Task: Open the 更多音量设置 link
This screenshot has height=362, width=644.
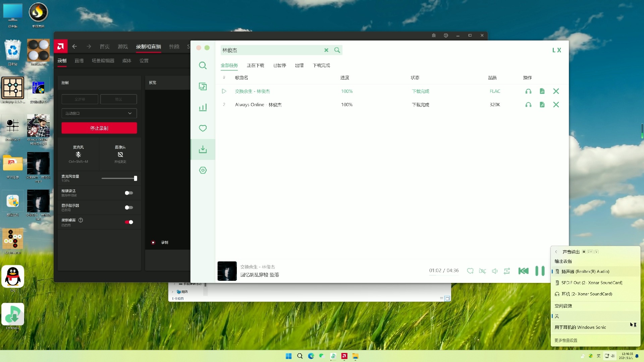Action: coord(566,340)
